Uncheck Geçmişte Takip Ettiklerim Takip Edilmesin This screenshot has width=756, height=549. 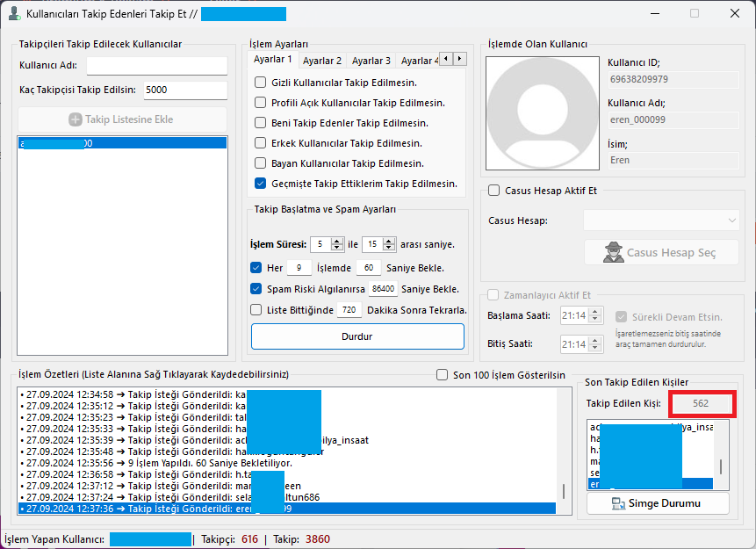261,184
